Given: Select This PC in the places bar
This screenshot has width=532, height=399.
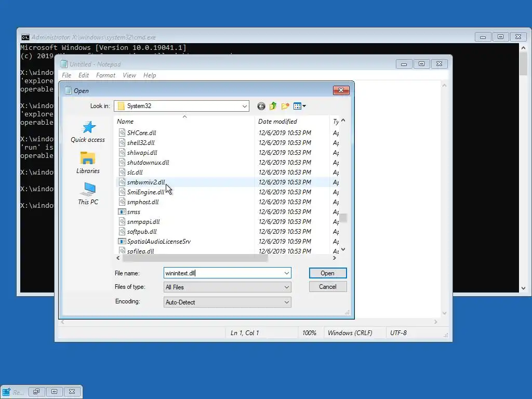Looking at the screenshot, I should pyautogui.click(x=88, y=194).
